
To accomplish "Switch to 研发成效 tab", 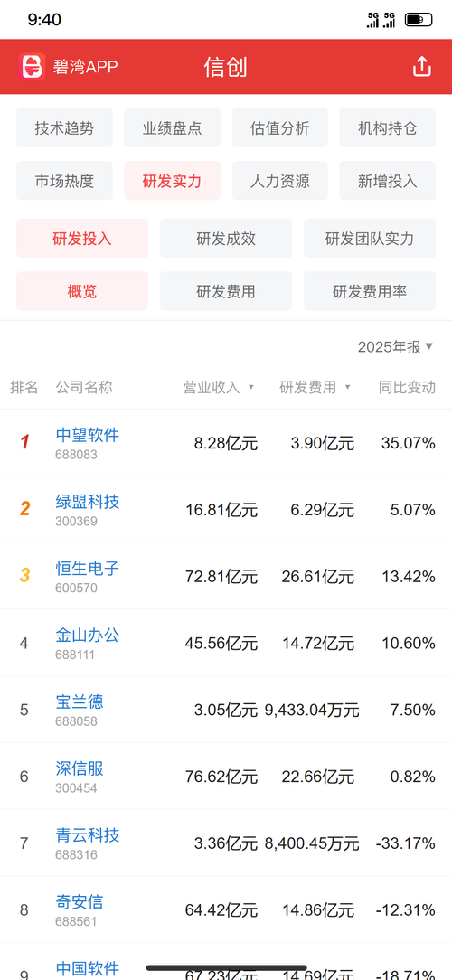I will 226,238.
